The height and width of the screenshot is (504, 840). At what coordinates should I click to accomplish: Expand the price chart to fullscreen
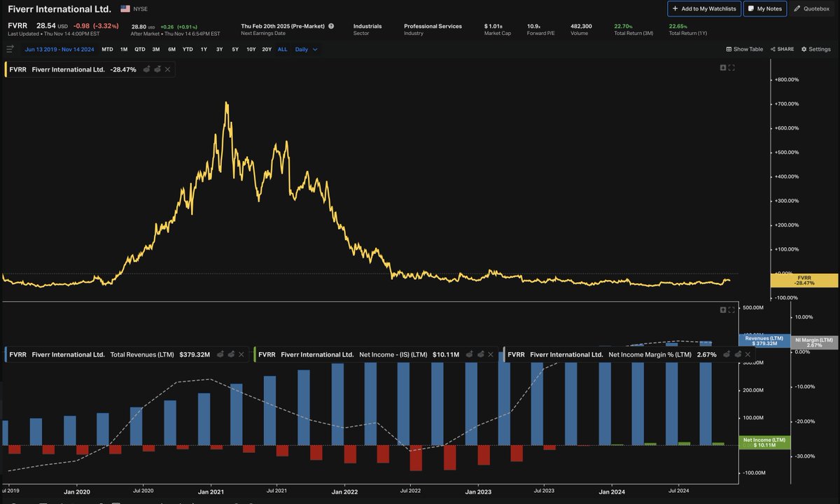point(732,67)
